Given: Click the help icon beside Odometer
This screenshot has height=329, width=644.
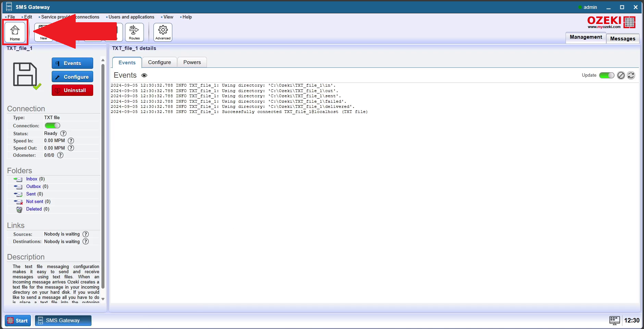Looking at the screenshot, I should [60, 155].
